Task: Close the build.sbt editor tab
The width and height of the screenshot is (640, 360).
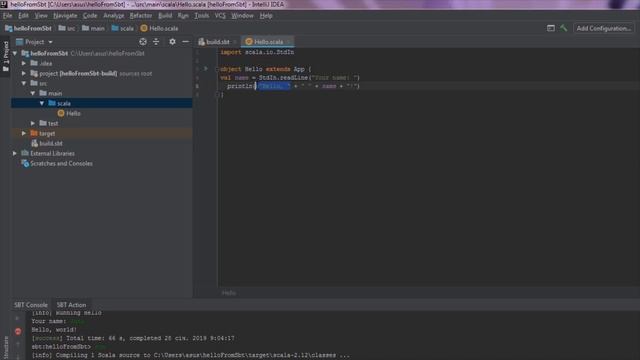Action: pos(235,42)
